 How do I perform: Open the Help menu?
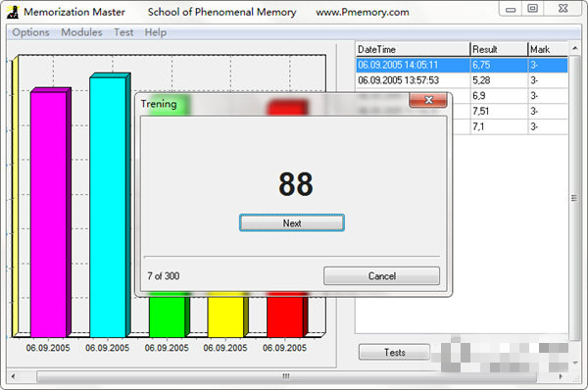(155, 32)
